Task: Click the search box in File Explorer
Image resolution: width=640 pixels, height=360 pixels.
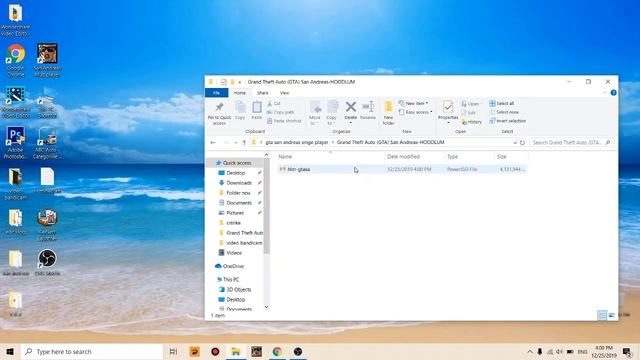Action: tap(571, 142)
